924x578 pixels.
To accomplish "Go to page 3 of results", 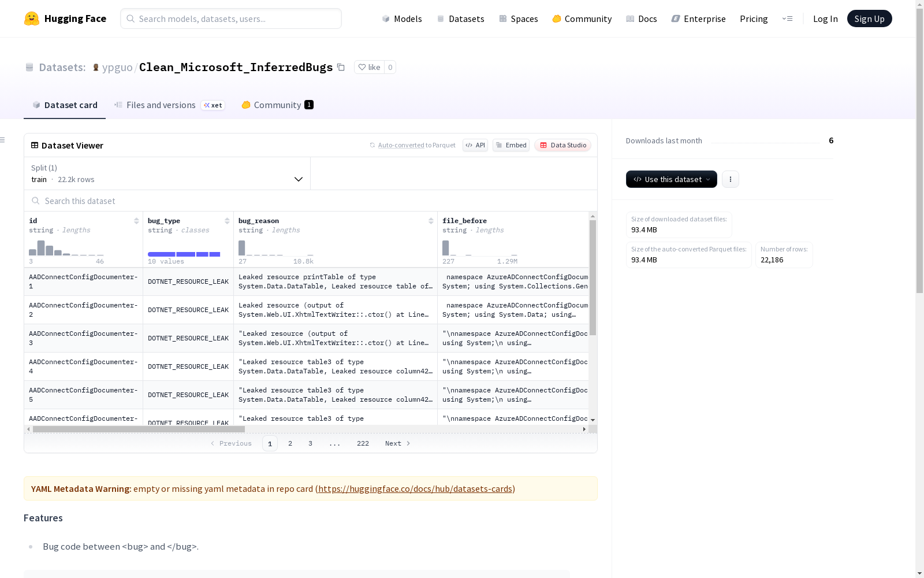I will [x=310, y=443].
